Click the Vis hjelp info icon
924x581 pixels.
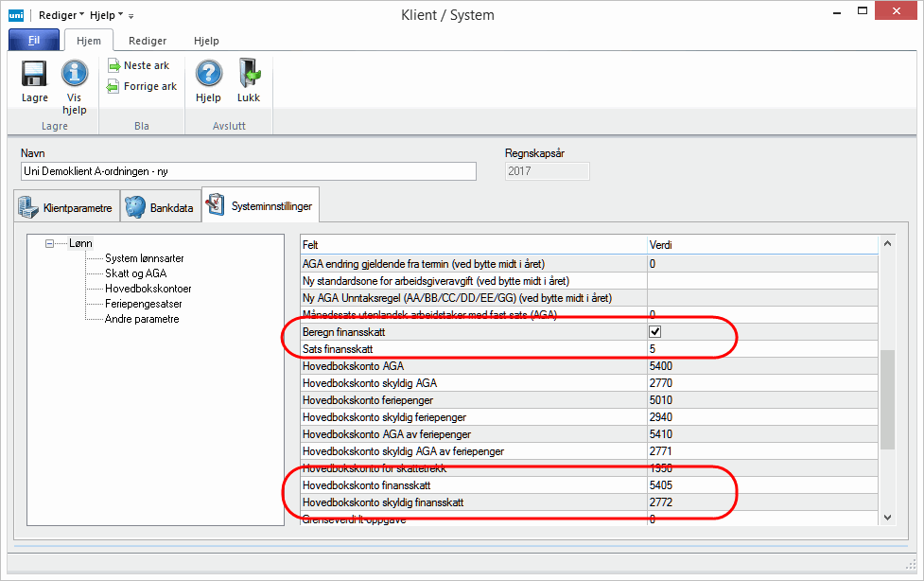click(x=75, y=75)
